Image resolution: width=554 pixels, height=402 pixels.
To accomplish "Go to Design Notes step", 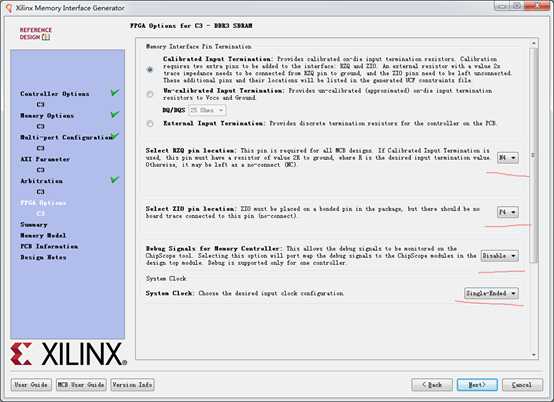I will [x=43, y=258].
